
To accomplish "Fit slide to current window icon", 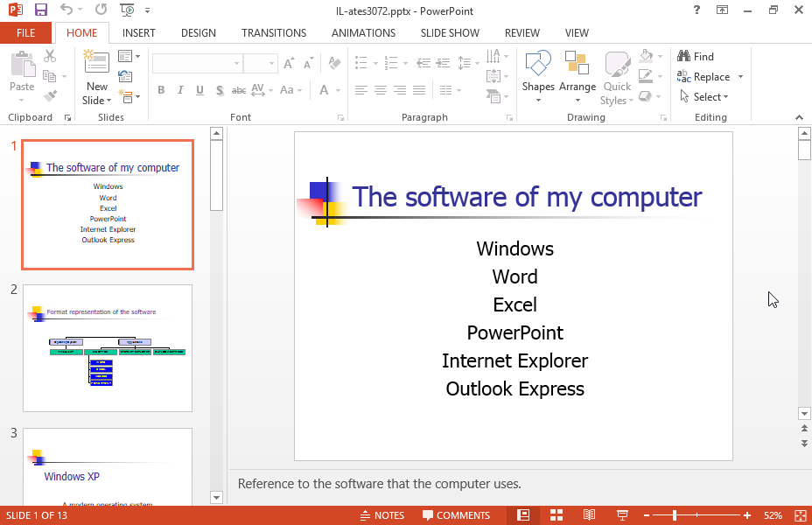I will [800, 515].
